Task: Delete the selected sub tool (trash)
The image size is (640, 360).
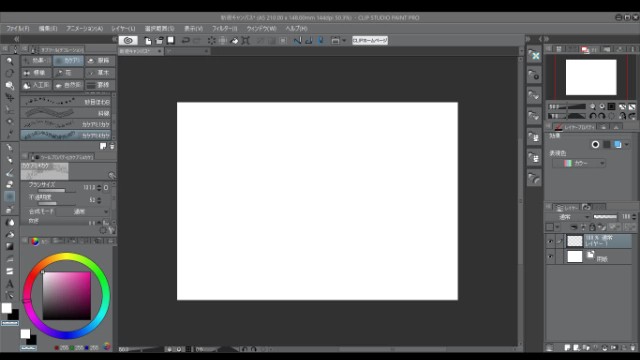Action: (112, 146)
